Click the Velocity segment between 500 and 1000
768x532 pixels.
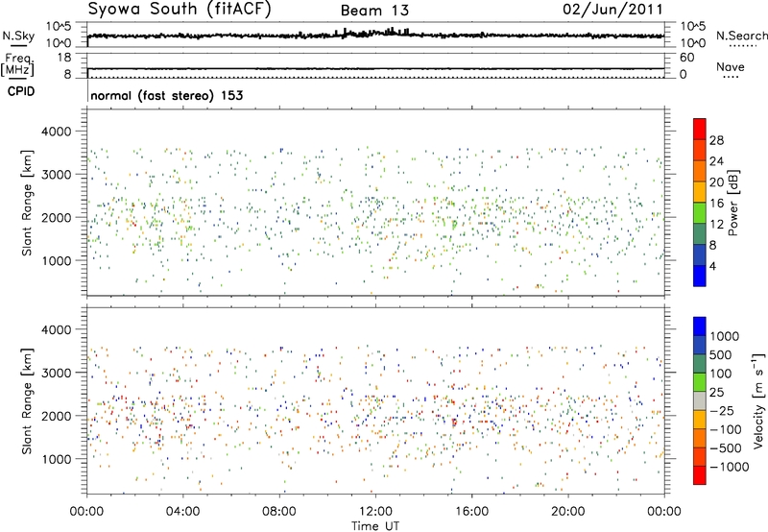click(x=700, y=346)
